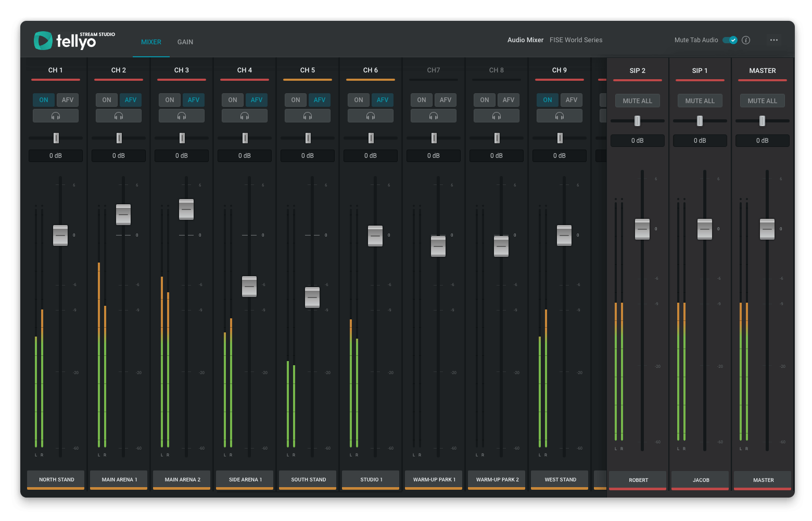Screen dimensions: 812x521
Task: Click the CH 5 volume fader handle
Action: point(312,297)
